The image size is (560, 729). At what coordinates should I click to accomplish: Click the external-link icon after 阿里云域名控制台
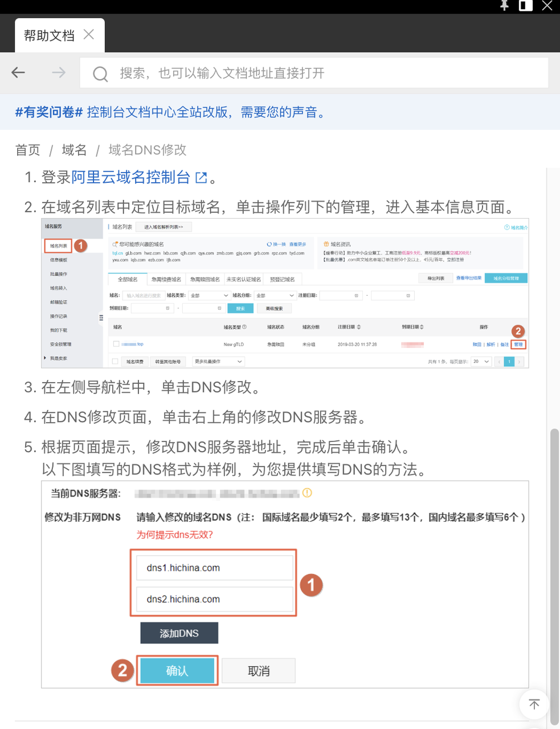click(x=201, y=178)
